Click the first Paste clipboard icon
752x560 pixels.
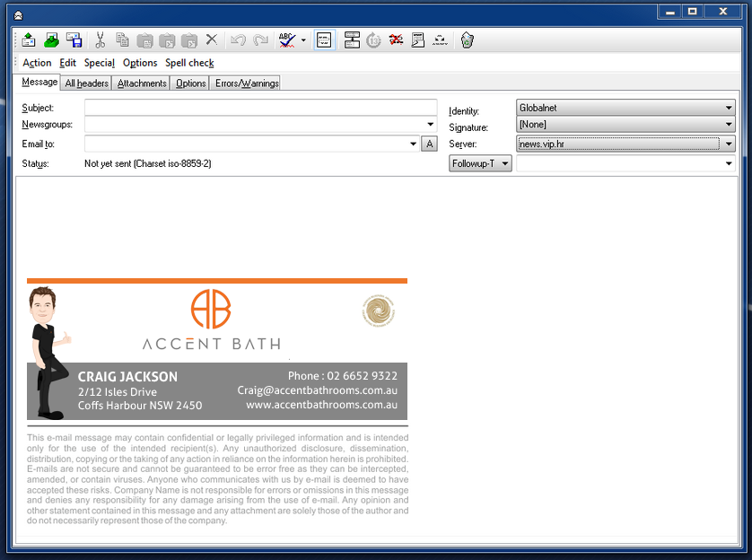click(x=144, y=40)
